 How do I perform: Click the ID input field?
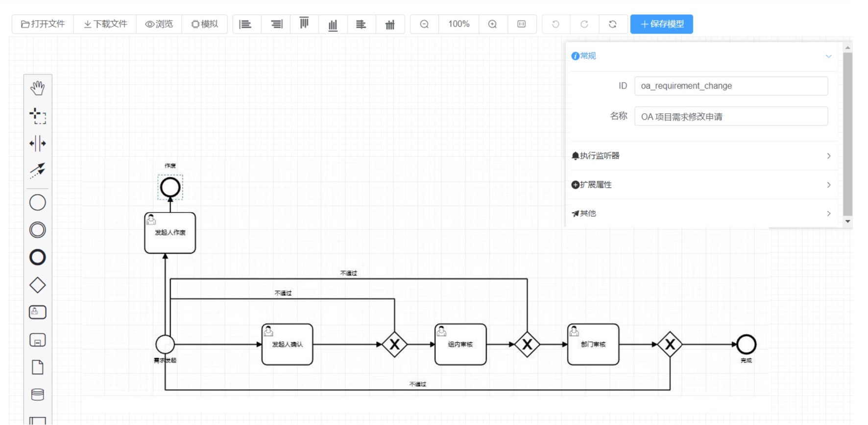(x=731, y=86)
